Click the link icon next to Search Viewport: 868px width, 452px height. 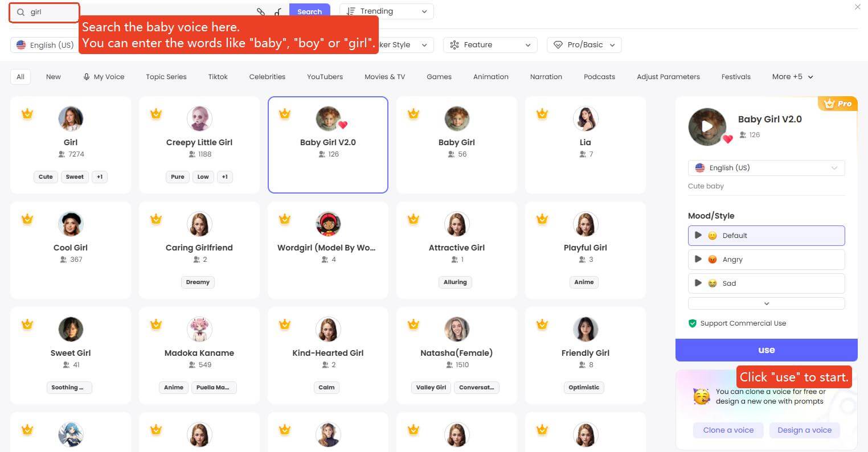pyautogui.click(x=261, y=12)
